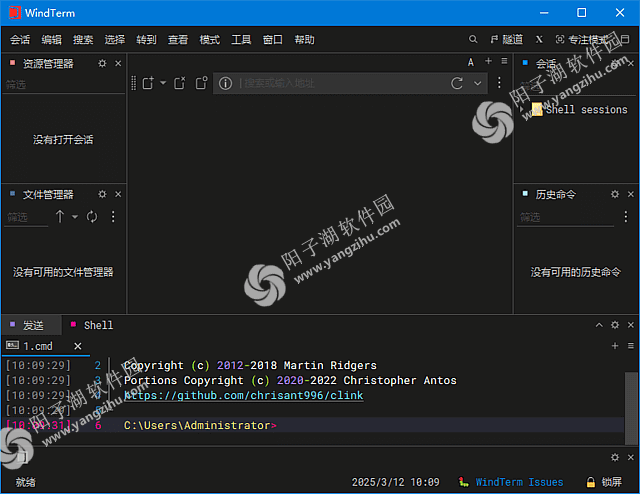Expand the dropdown next to the up arrow
Screen dimensions: 640x494
(x=75, y=217)
